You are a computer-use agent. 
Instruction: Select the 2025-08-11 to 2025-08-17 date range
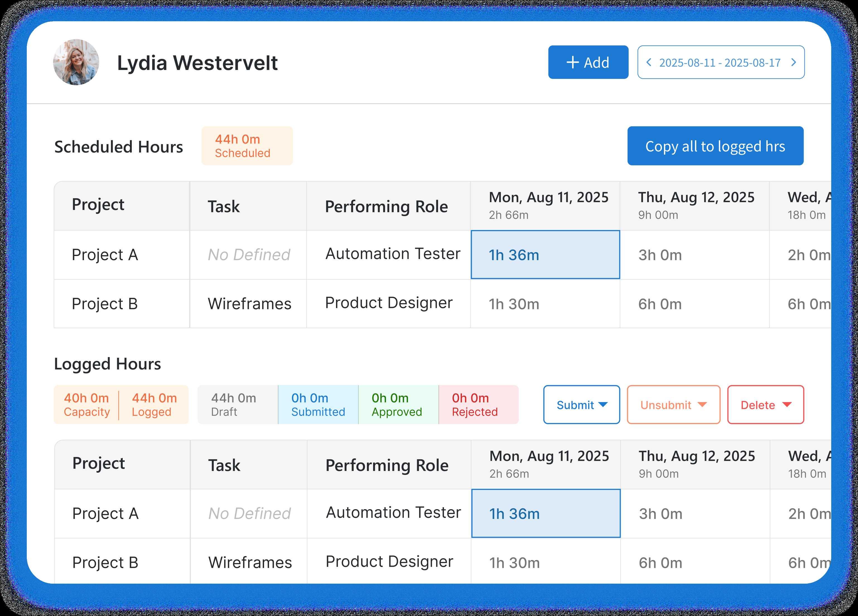coord(719,62)
